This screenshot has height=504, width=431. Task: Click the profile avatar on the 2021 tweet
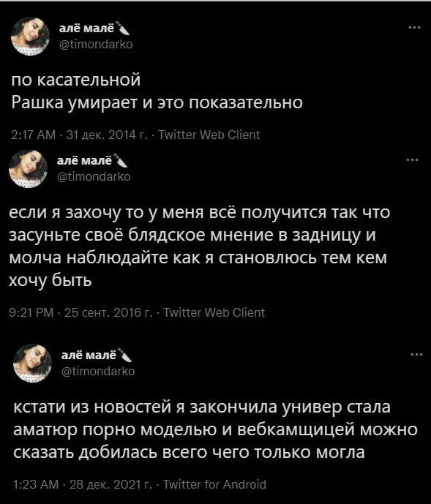(32, 364)
